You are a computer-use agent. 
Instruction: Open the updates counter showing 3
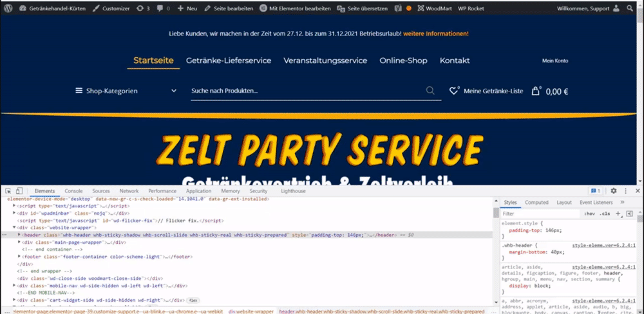click(x=142, y=8)
